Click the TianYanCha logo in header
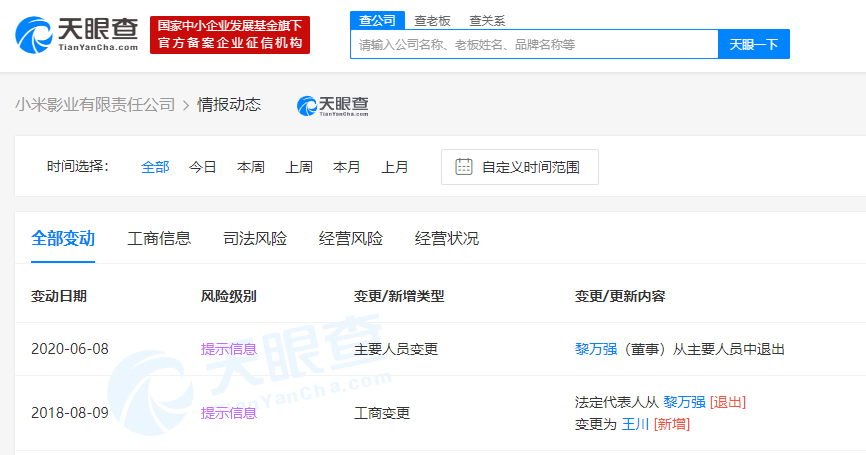 [76, 35]
